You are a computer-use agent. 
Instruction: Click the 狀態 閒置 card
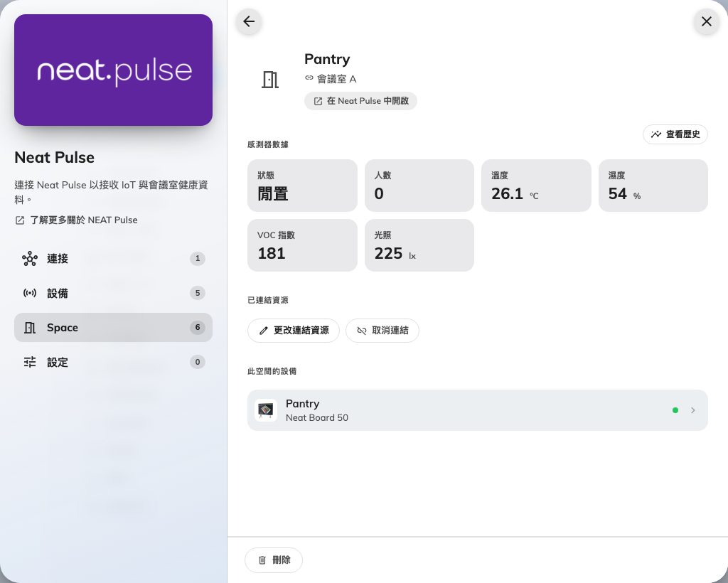[302, 186]
